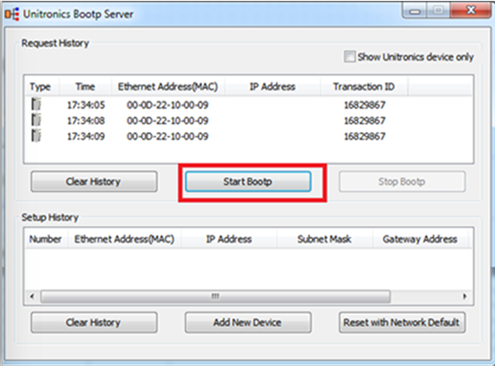
Task: Click the right arrow of Setup History scrollbar
Action: [465, 296]
